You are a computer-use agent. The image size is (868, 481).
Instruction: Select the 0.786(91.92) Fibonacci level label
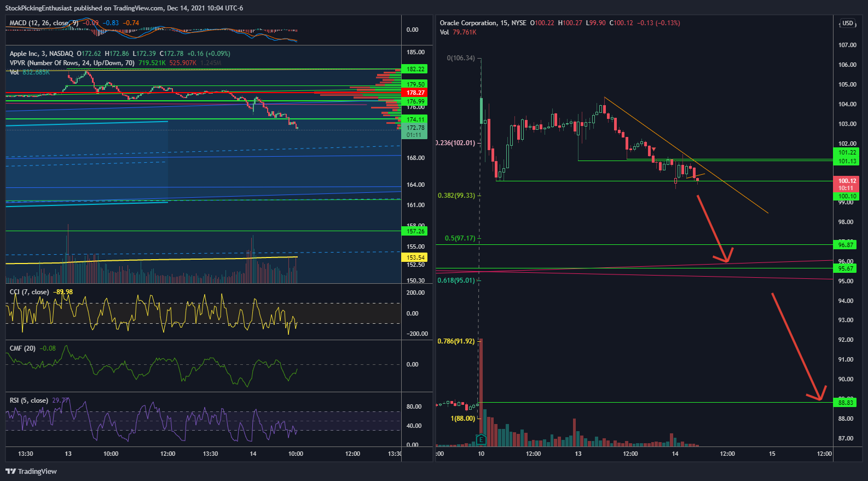click(456, 341)
